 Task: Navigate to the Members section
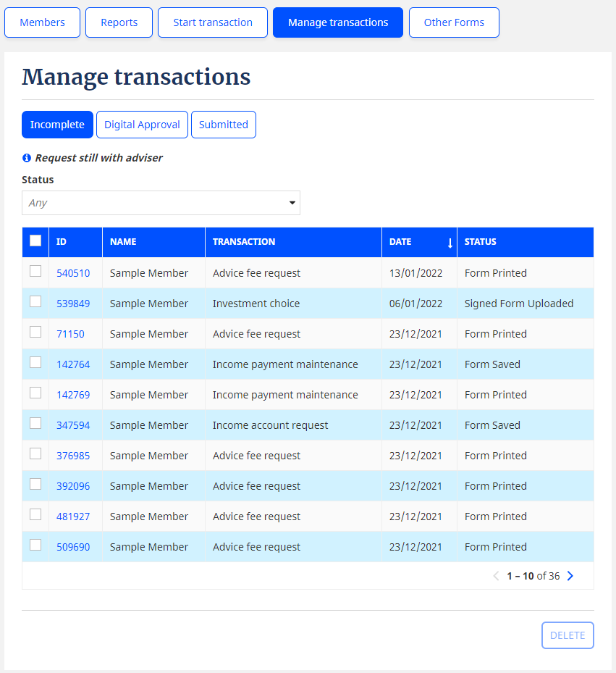click(42, 22)
